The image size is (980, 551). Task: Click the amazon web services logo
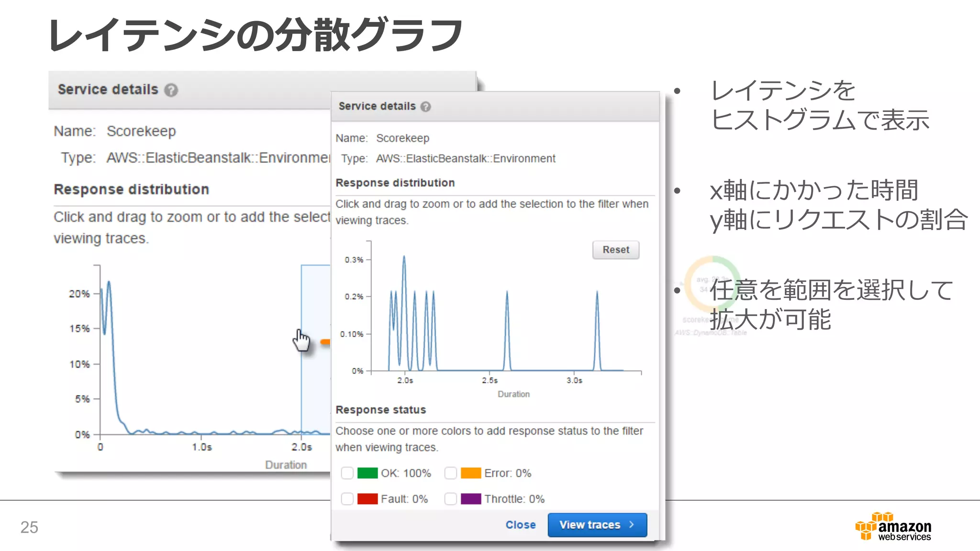893,527
